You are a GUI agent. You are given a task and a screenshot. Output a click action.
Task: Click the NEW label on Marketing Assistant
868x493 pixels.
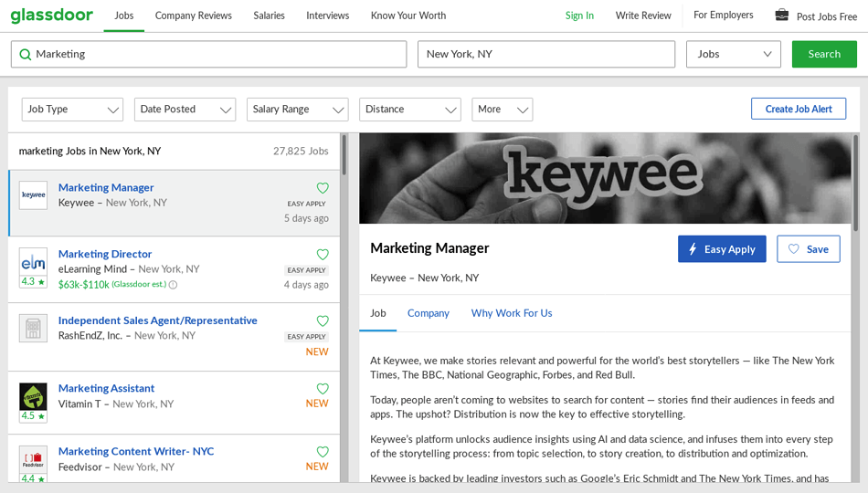pos(317,404)
